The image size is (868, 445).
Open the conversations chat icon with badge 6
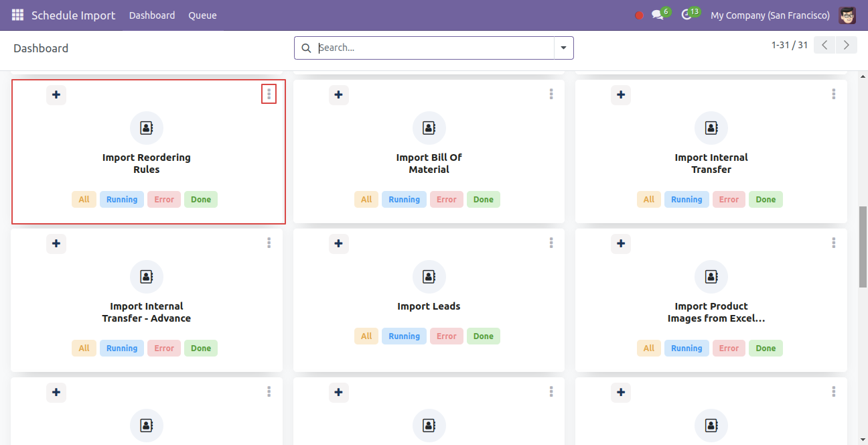660,14
